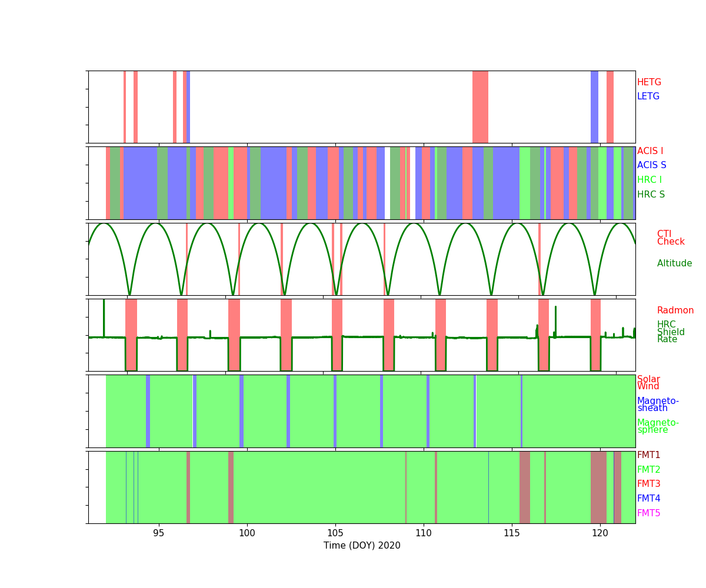Click the Radmon red band near day 99

pyautogui.click(x=234, y=335)
